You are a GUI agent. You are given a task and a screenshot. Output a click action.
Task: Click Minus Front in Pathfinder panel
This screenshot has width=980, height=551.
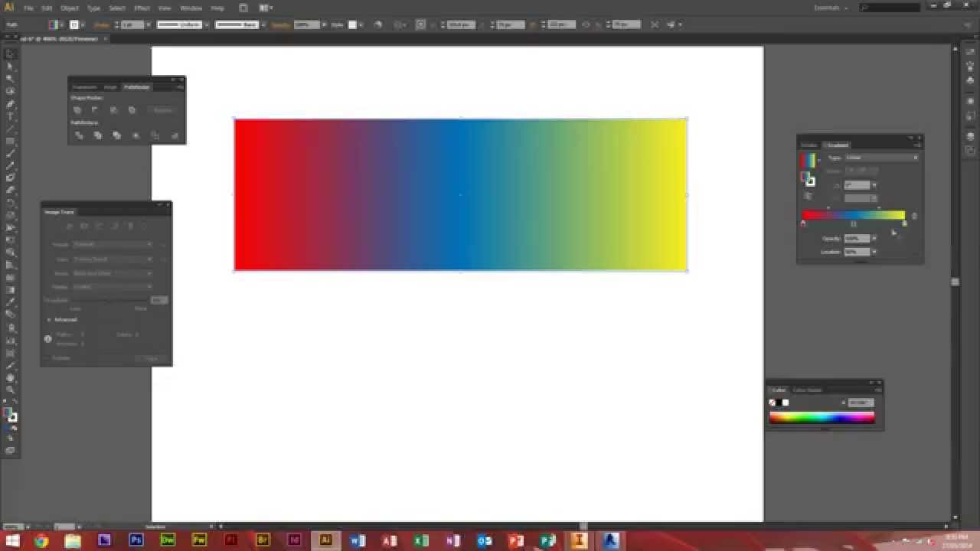click(95, 110)
